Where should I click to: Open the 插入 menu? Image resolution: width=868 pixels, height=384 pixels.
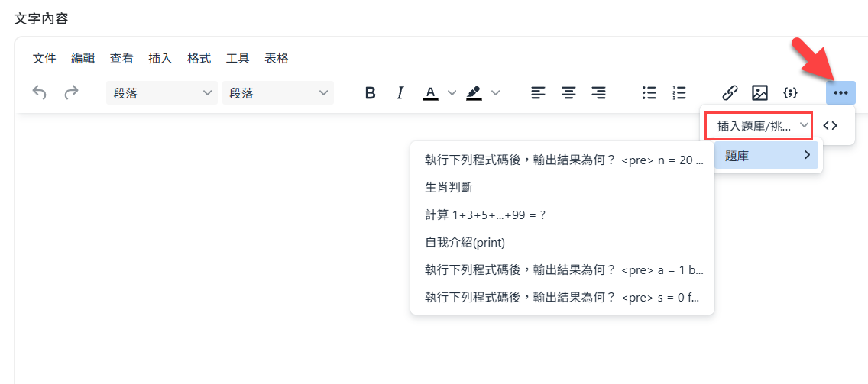[160, 58]
